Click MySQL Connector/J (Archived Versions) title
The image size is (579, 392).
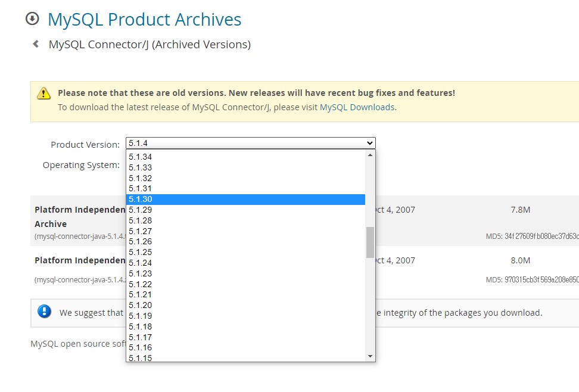point(150,44)
